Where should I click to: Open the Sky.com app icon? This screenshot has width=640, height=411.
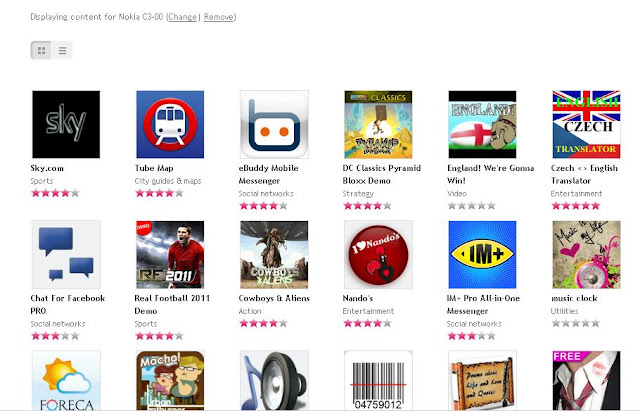(x=66, y=124)
